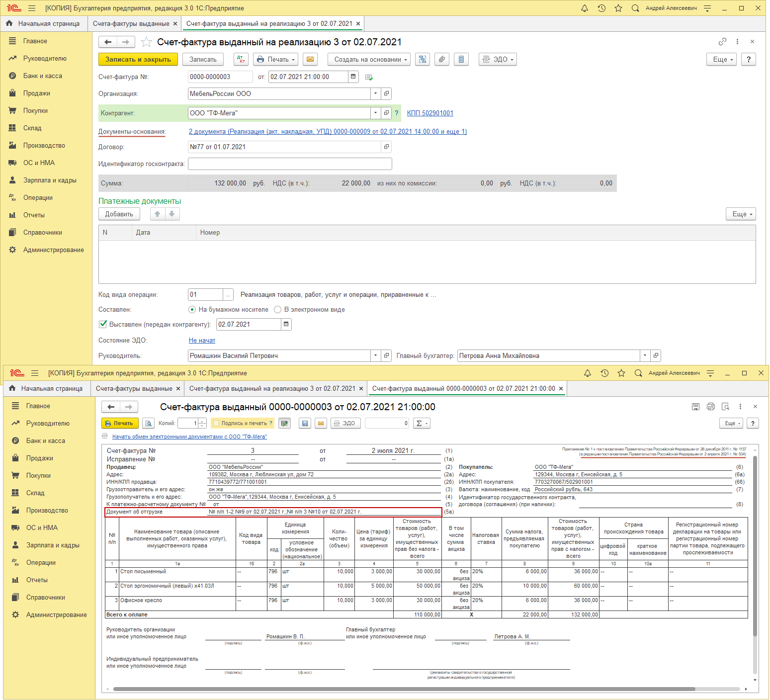
Task: Click the envelope send-by-email icon
Action: pyautogui.click(x=310, y=59)
